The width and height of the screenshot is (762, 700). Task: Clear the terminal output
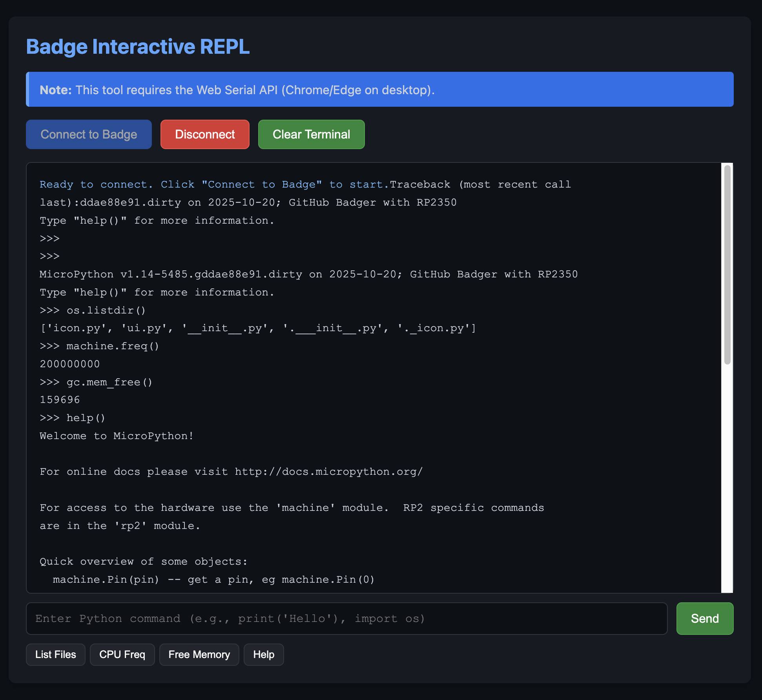[311, 134]
